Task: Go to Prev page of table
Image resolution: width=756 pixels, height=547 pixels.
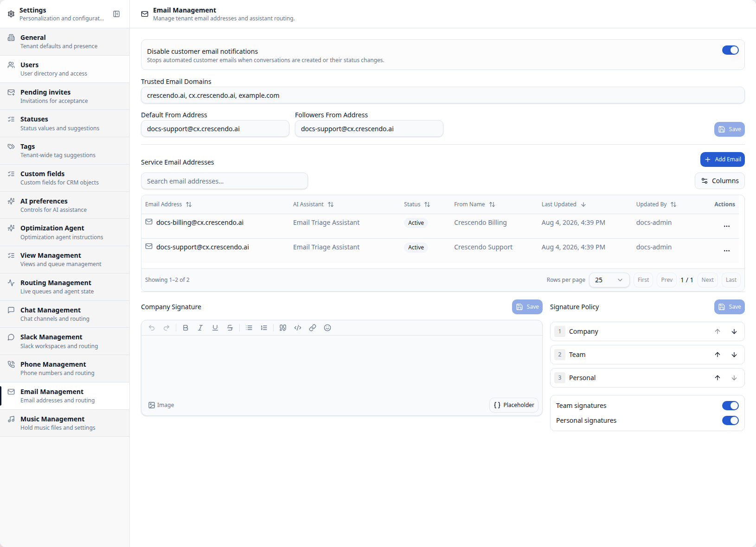Action: coord(667,280)
